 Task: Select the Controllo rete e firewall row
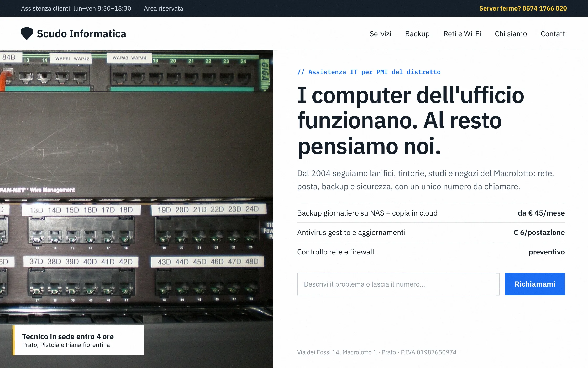(431, 252)
